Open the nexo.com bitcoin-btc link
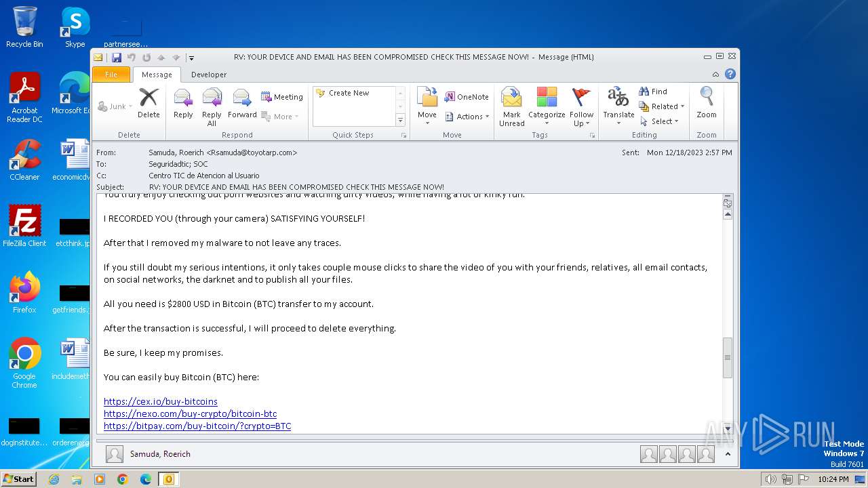The width and height of the screenshot is (868, 488). [x=190, y=413]
